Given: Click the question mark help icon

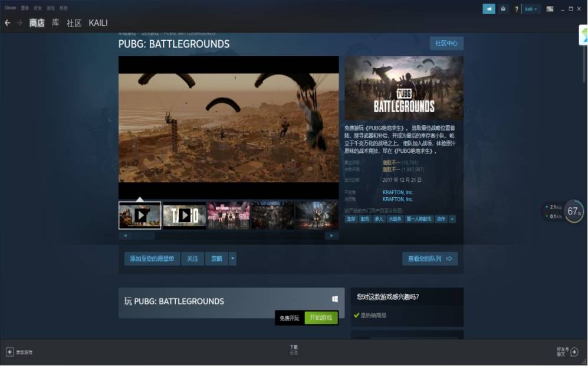Looking at the screenshot, I should 517,9.
